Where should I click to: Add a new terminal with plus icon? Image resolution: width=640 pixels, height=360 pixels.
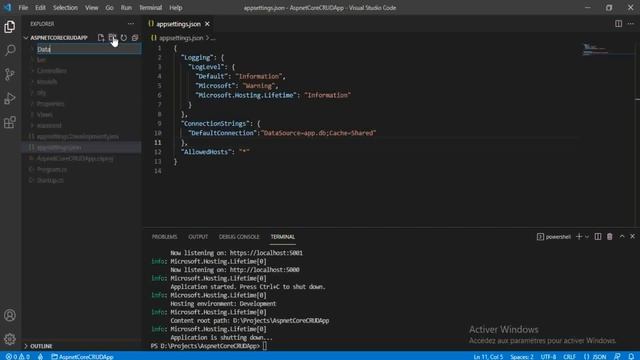(x=578, y=237)
